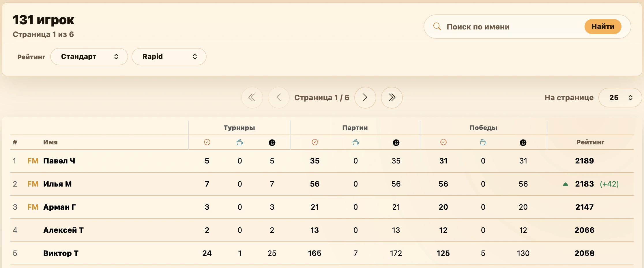Go to next page chevron
This screenshot has width=644, height=268.
[365, 98]
